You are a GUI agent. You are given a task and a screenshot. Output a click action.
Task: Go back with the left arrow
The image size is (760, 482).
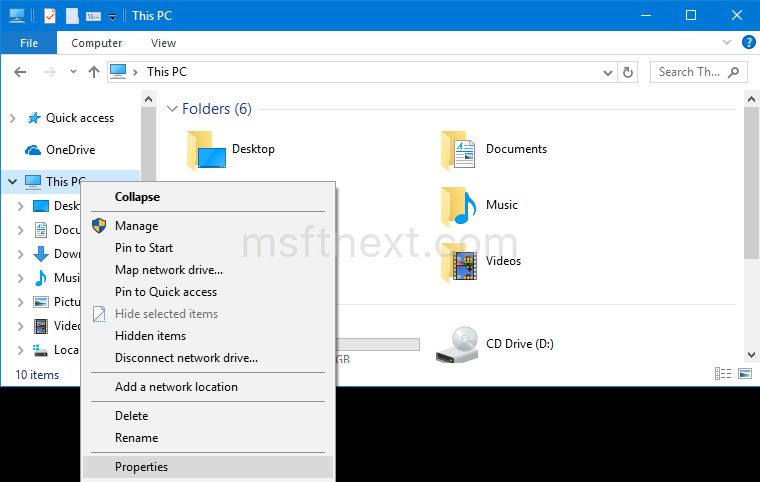(20, 72)
